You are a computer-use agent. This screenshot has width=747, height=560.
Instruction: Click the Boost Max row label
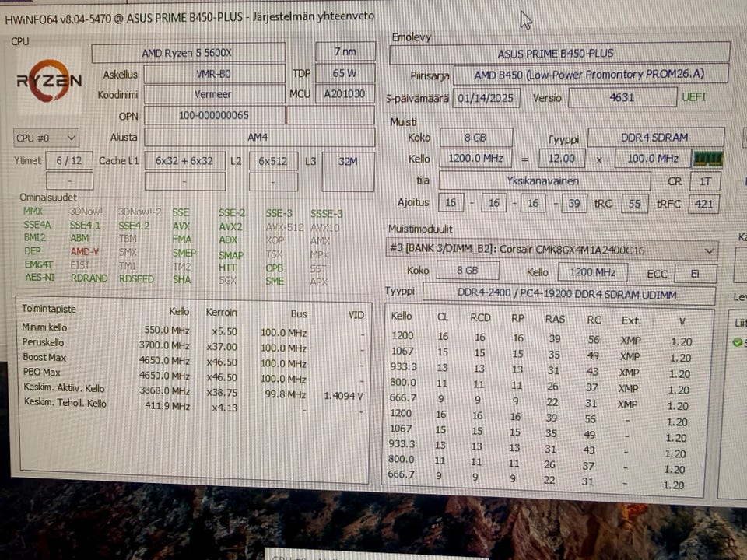pos(44,357)
